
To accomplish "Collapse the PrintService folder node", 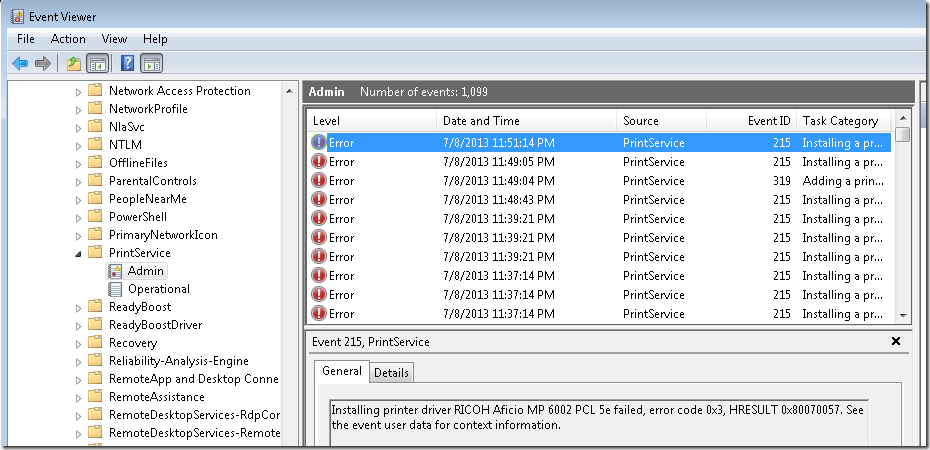I will (x=78, y=254).
